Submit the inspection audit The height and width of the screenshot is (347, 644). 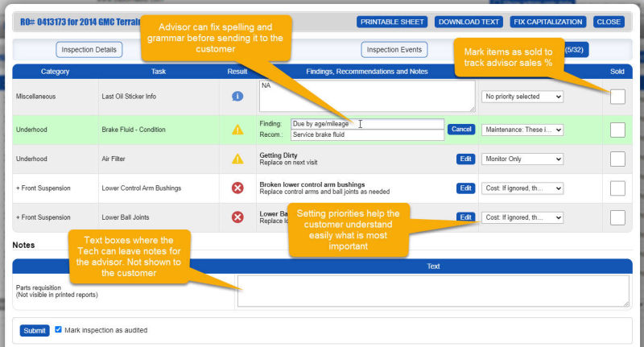[35, 331]
